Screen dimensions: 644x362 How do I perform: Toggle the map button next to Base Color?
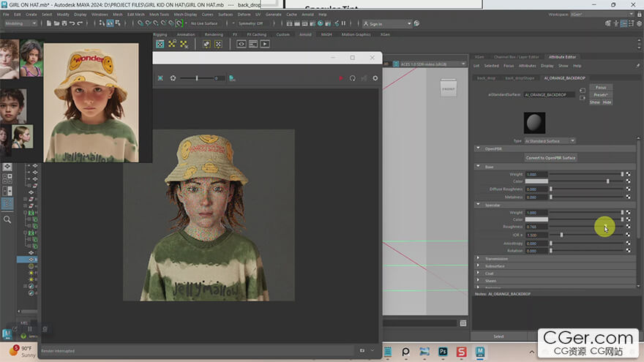tap(628, 181)
